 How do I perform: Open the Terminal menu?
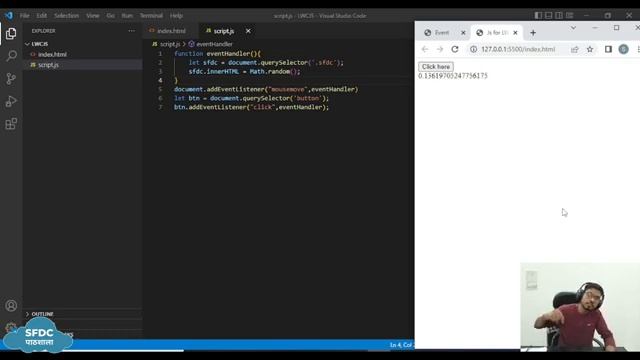pyautogui.click(x=151, y=16)
